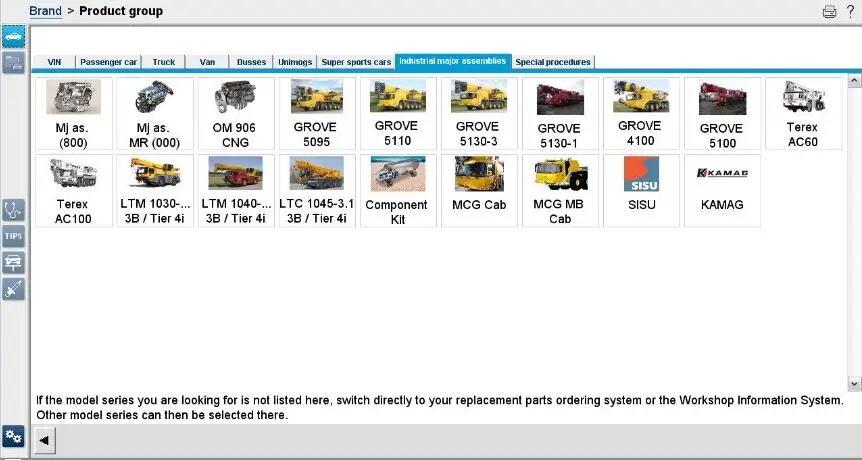
Task: Click the printer icon
Action: click(x=829, y=11)
